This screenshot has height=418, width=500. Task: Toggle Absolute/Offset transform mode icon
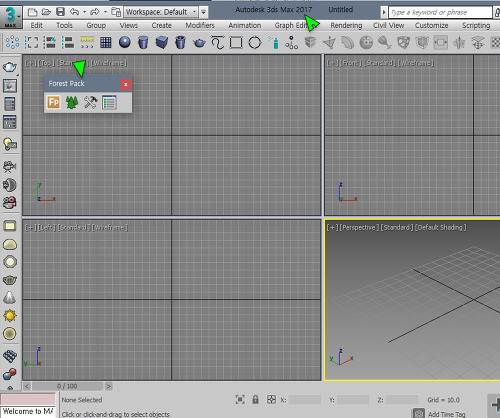pos(272,399)
